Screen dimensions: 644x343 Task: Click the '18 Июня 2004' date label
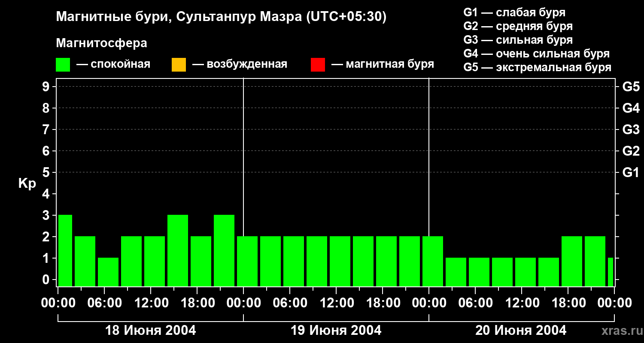[151, 331]
